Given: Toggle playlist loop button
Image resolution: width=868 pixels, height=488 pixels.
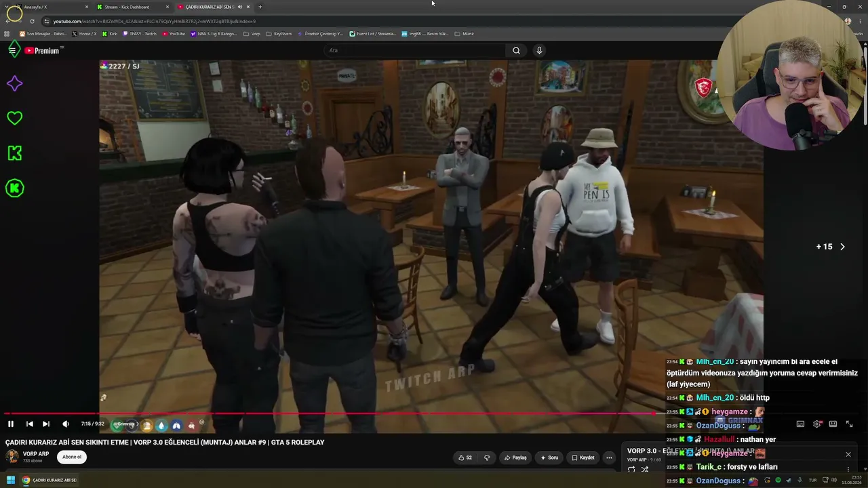Looking at the screenshot, I should pos(631,469).
